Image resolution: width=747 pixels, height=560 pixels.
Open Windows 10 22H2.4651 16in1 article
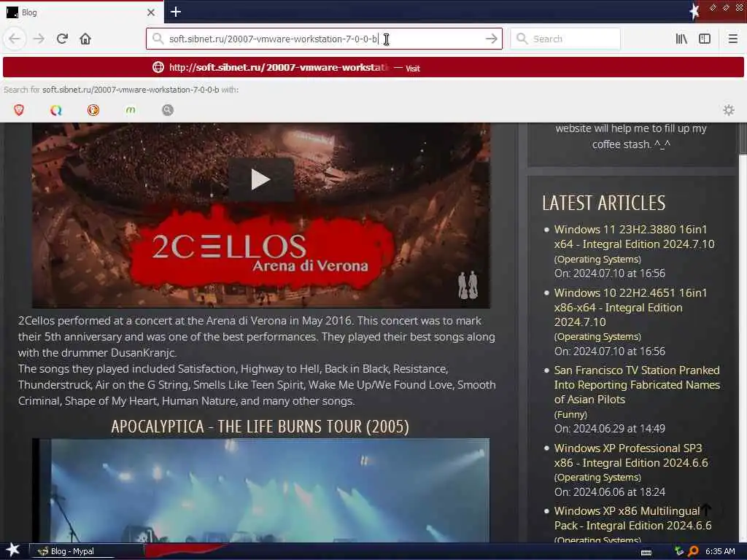pos(630,308)
